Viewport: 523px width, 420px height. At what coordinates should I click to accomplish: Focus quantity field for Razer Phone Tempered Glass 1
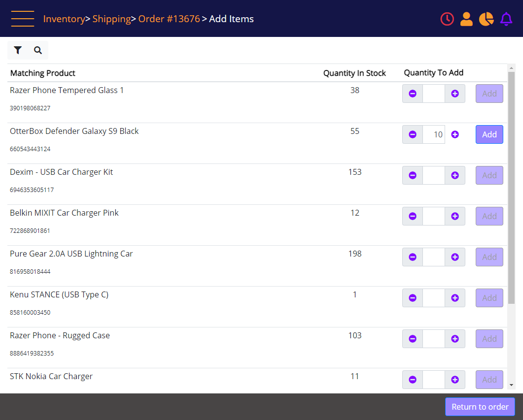(434, 94)
